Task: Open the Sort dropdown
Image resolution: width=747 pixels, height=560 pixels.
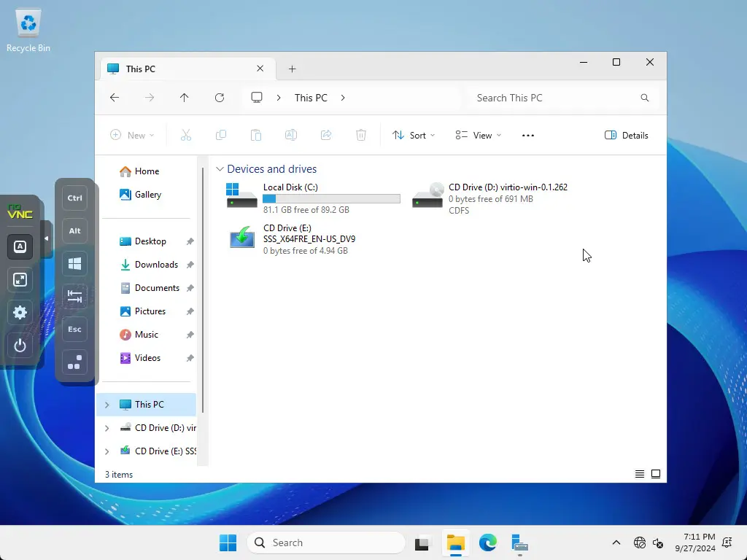Action: (x=414, y=135)
